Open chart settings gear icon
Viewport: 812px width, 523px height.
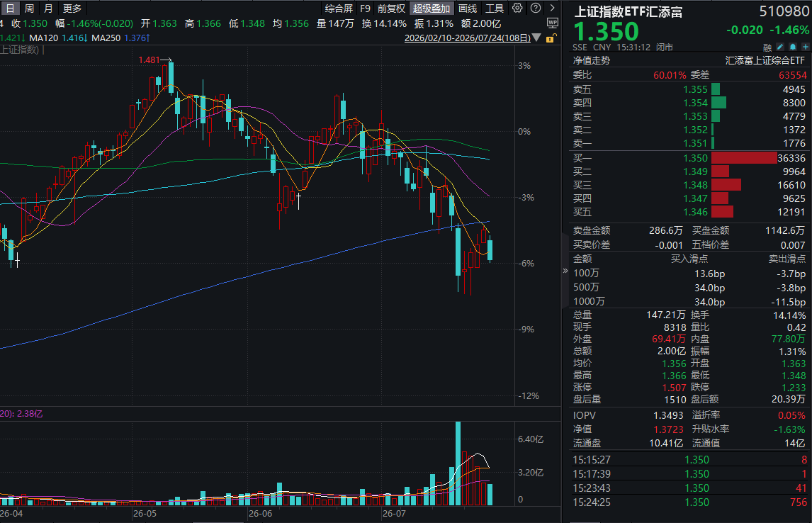point(517,8)
